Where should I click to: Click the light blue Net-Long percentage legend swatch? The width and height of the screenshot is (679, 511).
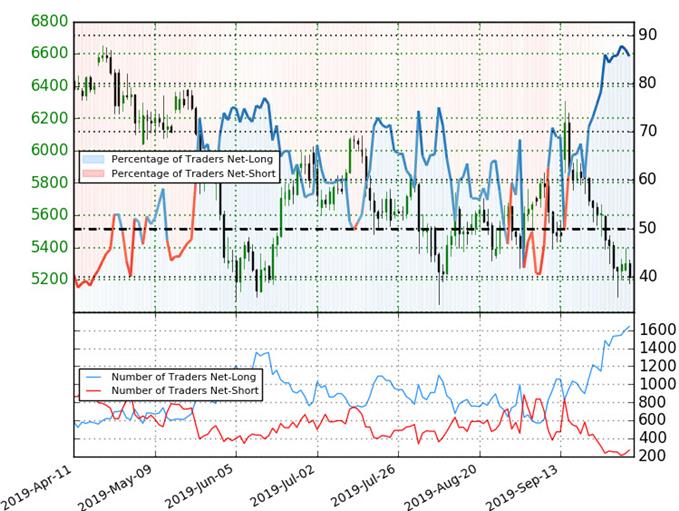coord(94,159)
